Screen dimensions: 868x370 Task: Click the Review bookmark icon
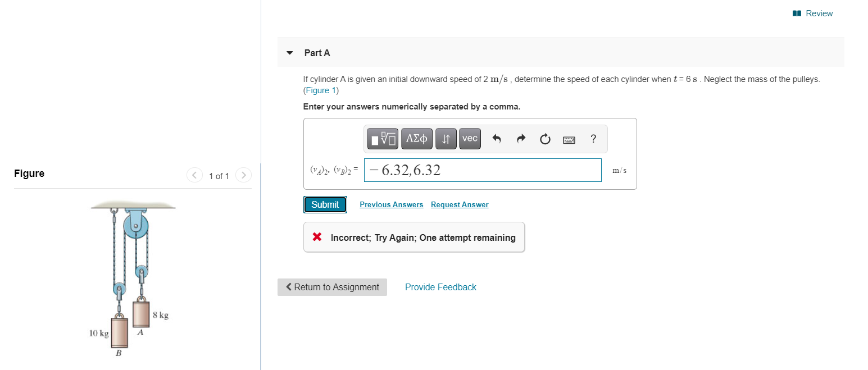796,13
